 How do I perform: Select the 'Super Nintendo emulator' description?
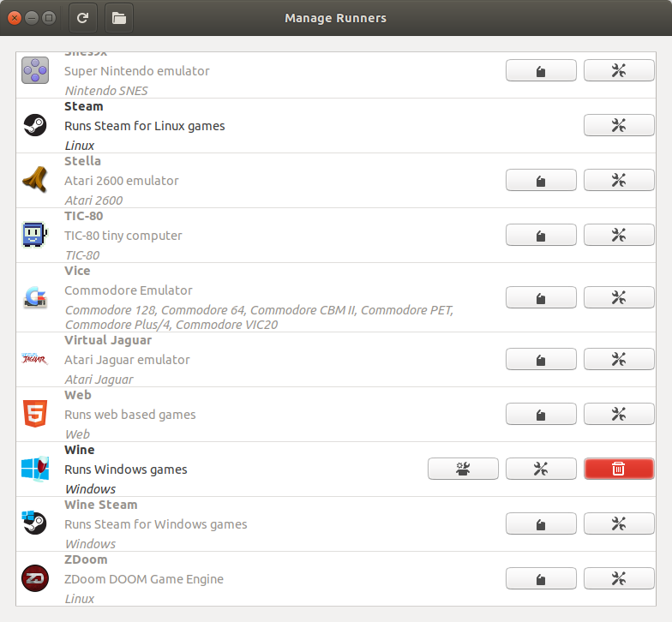tap(137, 71)
